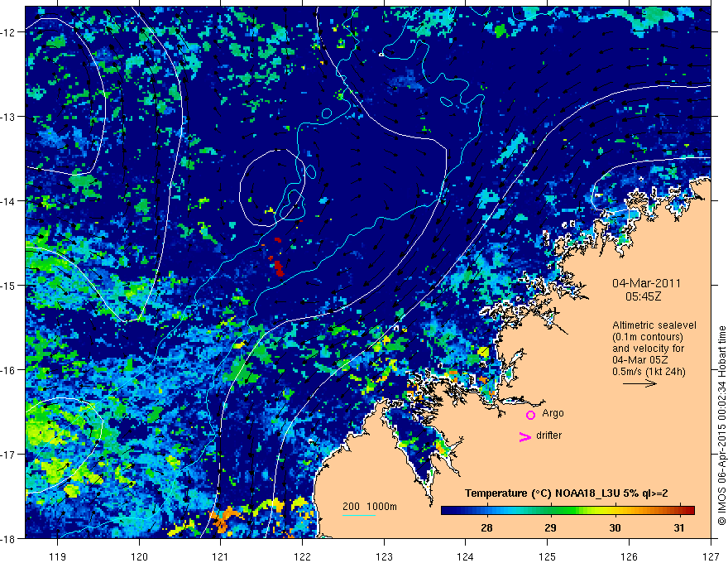Click '200 1000m' depth contour label
Screen dimensions: 728x563
click(x=370, y=507)
